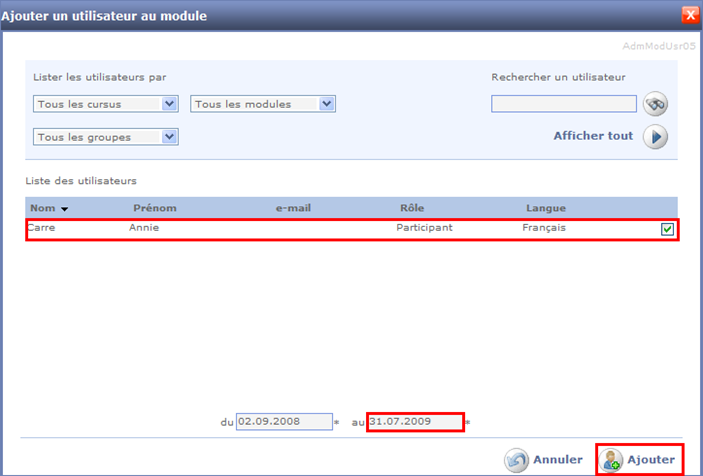Click the Annuler undo arrow icon

pyautogui.click(x=517, y=460)
